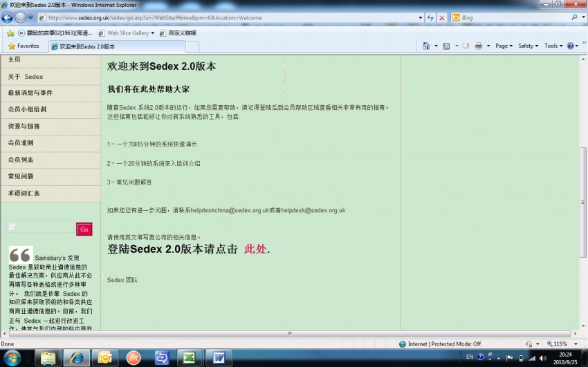Open Windows Explorer from taskbar
588x367 pixels.
(48, 358)
